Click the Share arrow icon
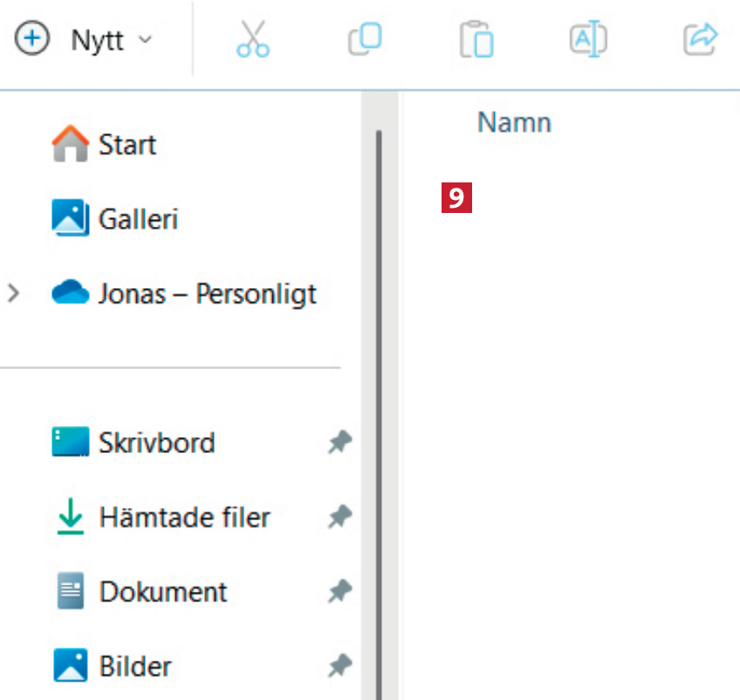This screenshot has width=740, height=700. click(x=700, y=39)
